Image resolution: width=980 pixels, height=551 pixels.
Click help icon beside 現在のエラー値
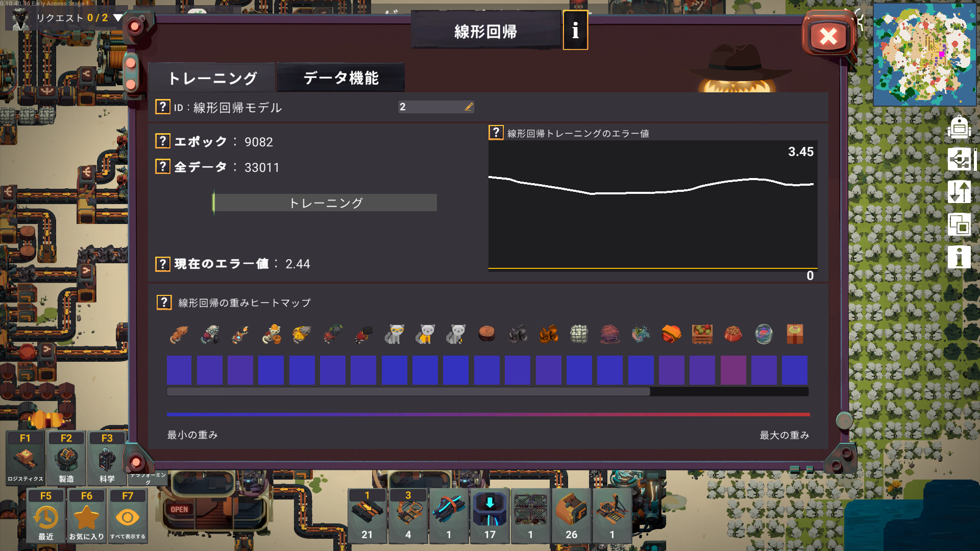(162, 264)
